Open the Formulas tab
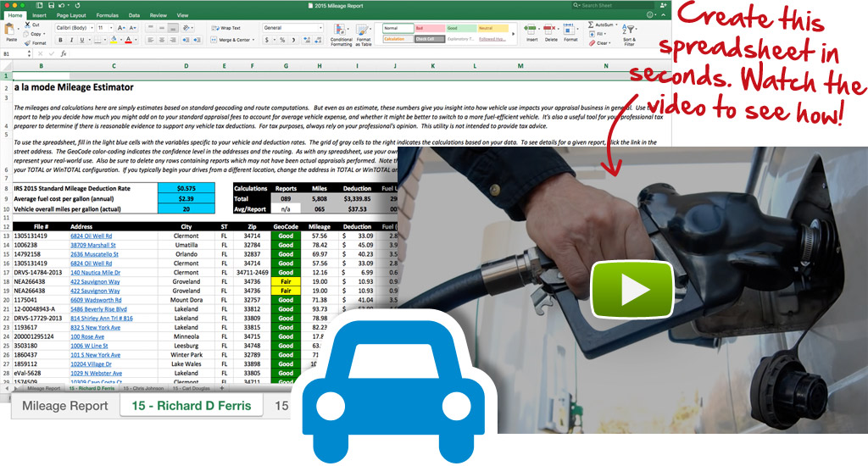Screen dimensions: 868x466 pos(107,15)
